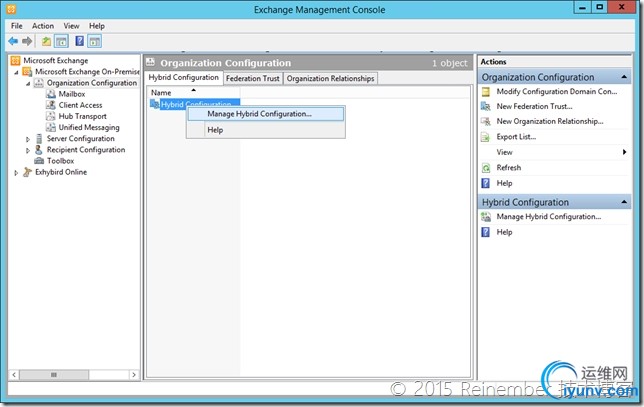The width and height of the screenshot is (644, 407).
Task: Expand the Recipient Configuration tree node
Action: click(x=28, y=150)
